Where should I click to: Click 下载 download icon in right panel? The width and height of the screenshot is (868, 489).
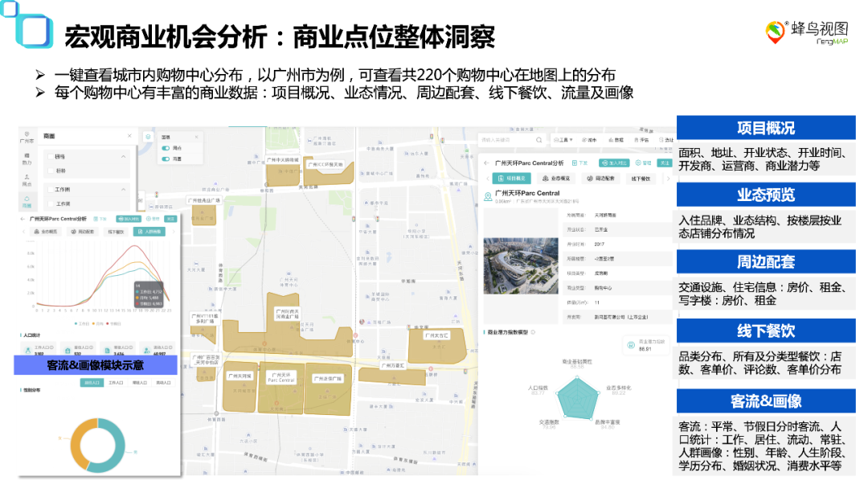pos(580,162)
